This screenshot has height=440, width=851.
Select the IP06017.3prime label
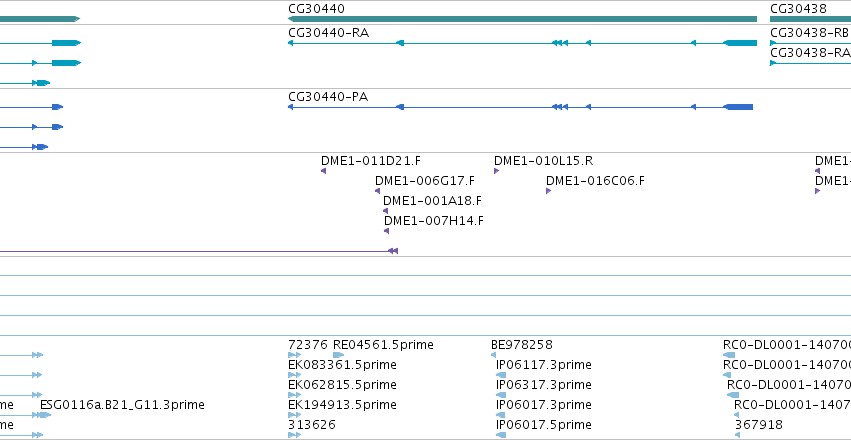point(544,405)
